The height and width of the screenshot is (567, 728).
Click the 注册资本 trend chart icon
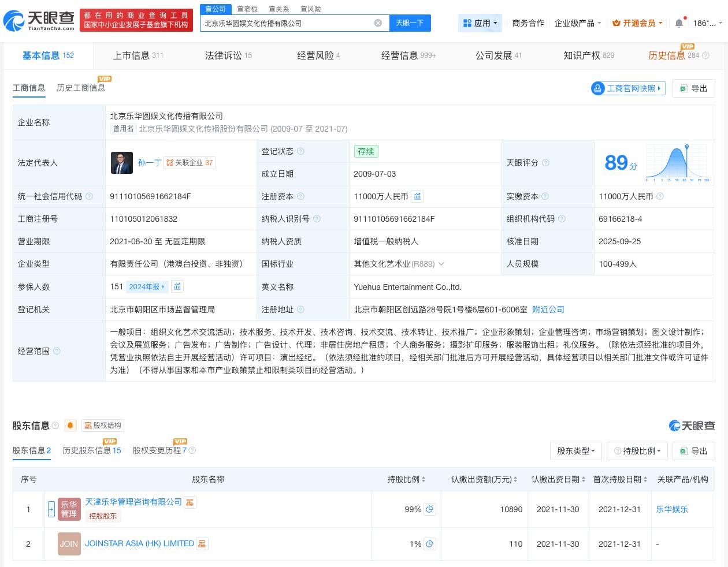click(417, 196)
